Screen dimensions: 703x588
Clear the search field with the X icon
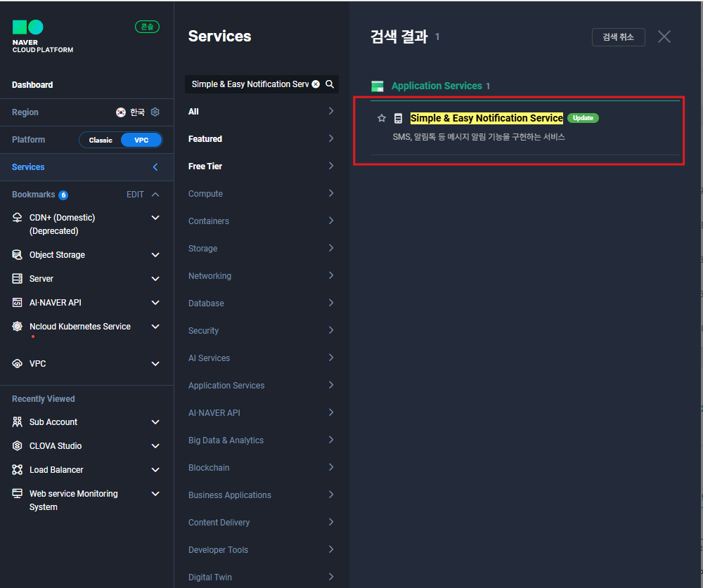pos(316,84)
